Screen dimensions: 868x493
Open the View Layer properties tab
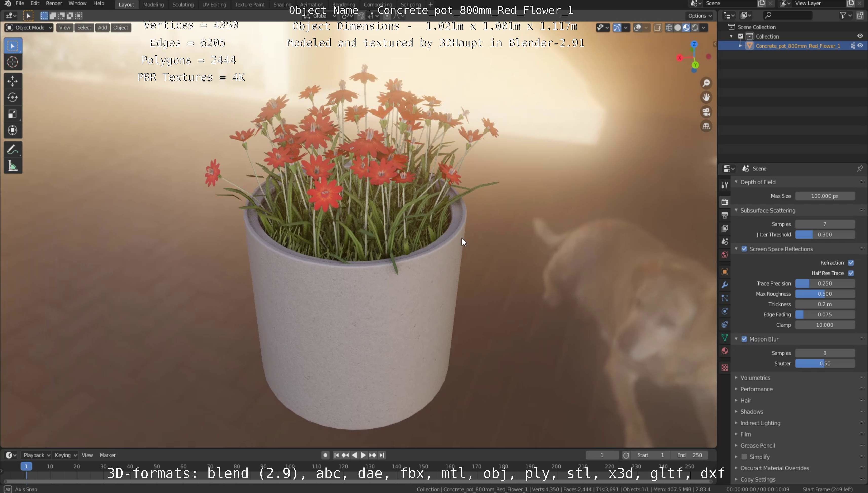(x=724, y=228)
